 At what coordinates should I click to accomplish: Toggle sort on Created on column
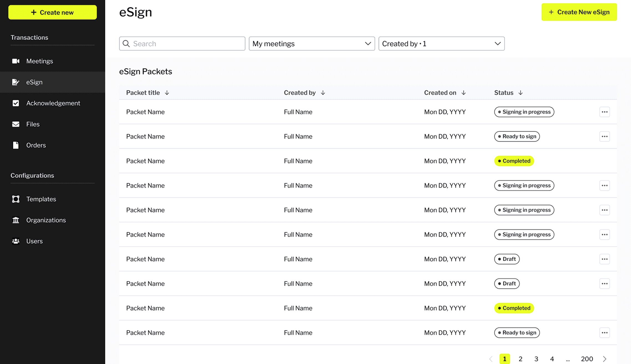click(x=463, y=93)
